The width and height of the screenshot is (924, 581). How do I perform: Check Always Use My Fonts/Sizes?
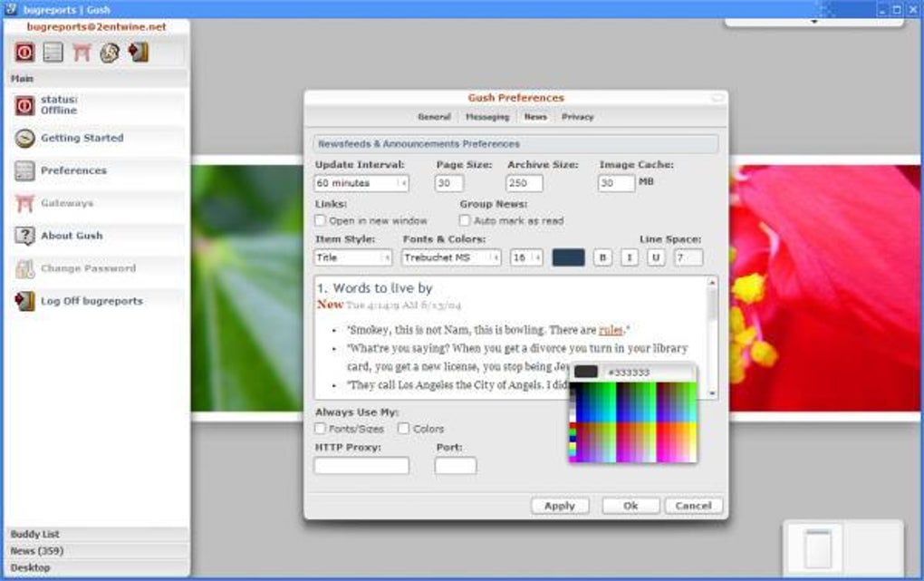[320, 428]
